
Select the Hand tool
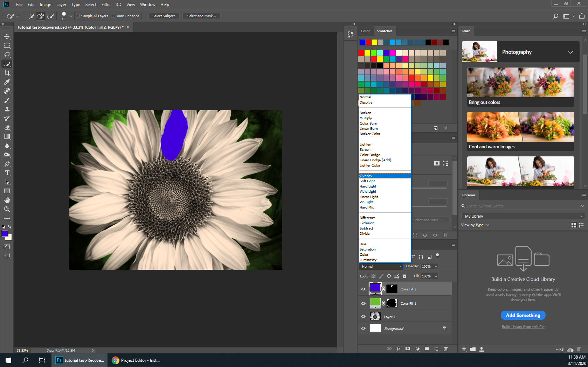click(x=7, y=200)
